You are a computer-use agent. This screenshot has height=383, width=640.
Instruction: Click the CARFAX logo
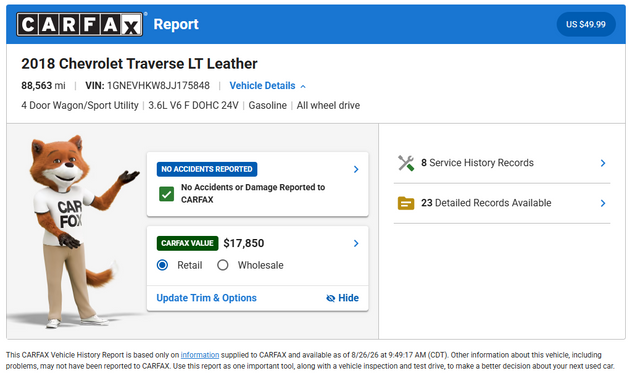pos(80,24)
